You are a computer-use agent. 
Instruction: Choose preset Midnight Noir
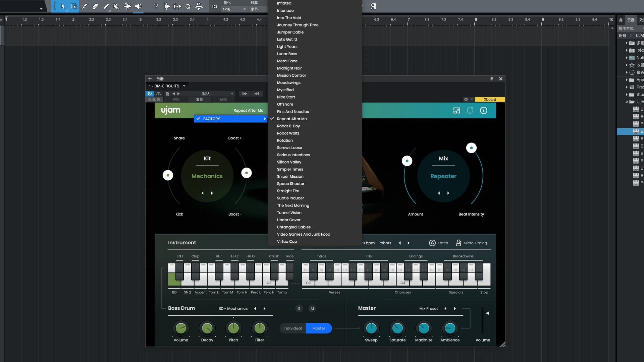(x=289, y=68)
